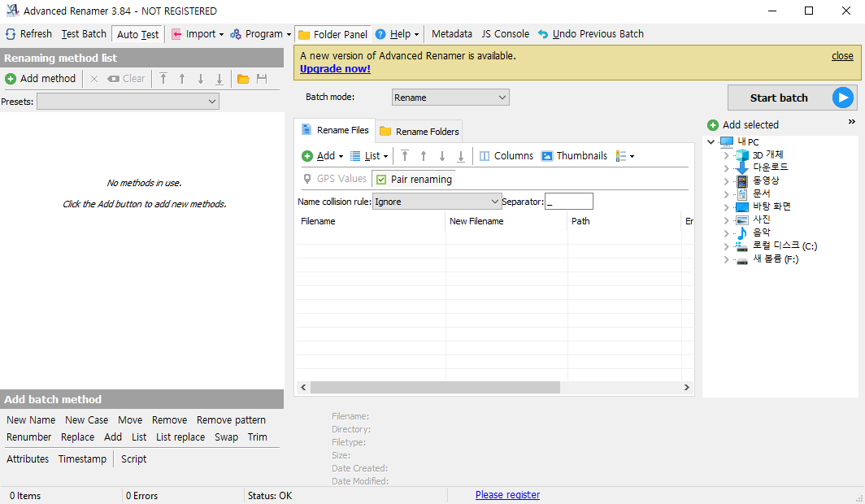This screenshot has height=504, width=865.
Task: Move method down arrow in method list
Action: coord(201,79)
